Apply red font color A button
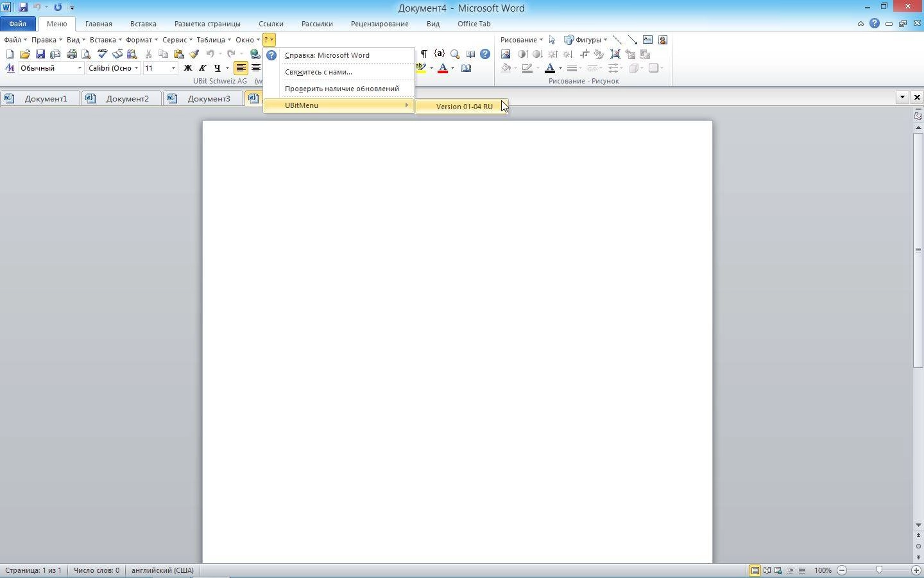This screenshot has height=578, width=924. (x=442, y=68)
